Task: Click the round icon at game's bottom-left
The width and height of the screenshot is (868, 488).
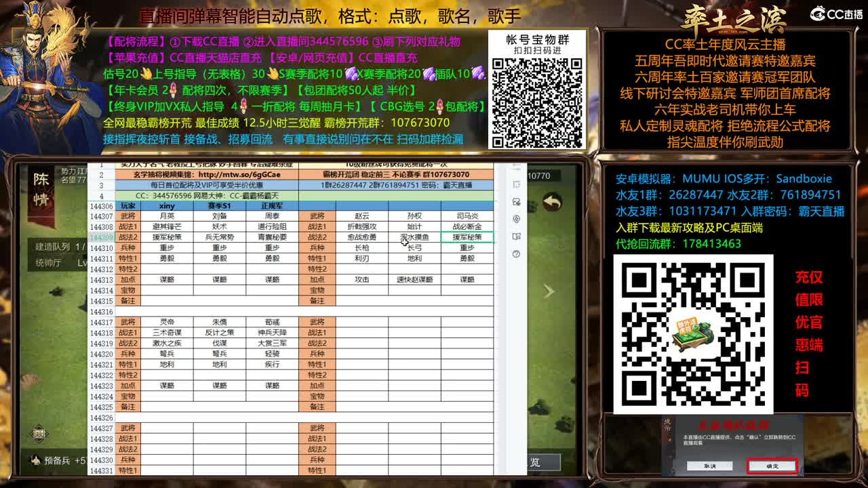Action: click(x=39, y=433)
